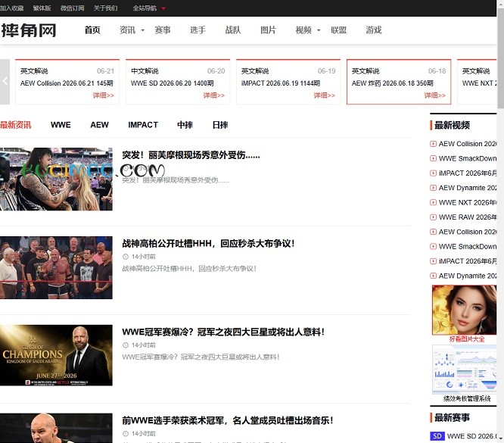The height and width of the screenshot is (443, 504).
Task: Click the SD badge in 最新赛事
Action: pos(437,436)
